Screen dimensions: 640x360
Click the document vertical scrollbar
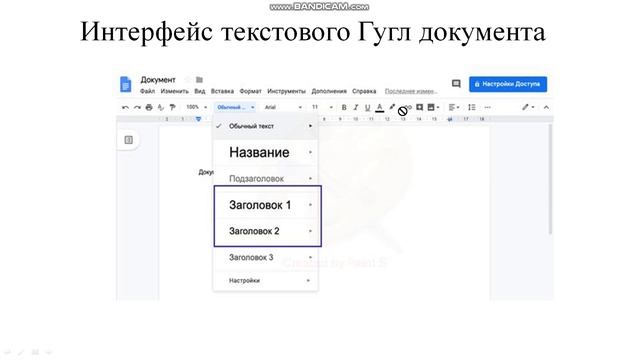[x=550, y=180]
